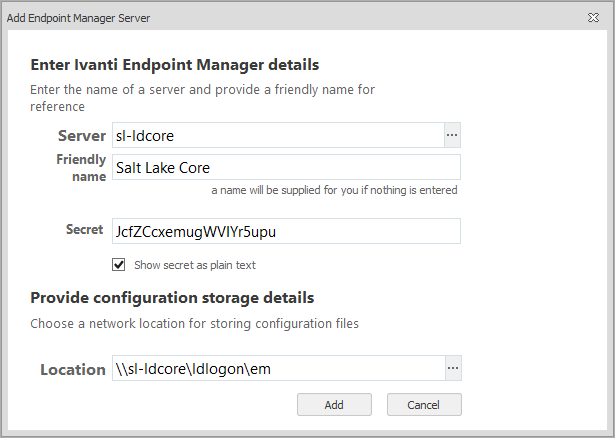Click the 'Choose a network location' description text
Image resolution: width=615 pixels, height=438 pixels.
[194, 323]
